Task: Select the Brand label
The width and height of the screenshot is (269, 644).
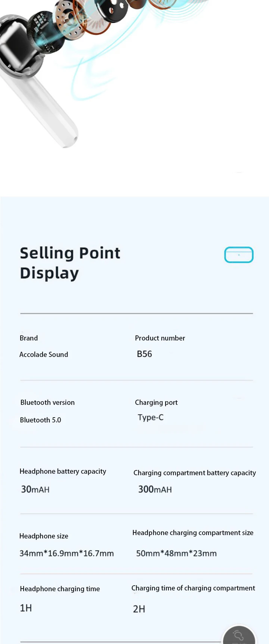Action: 29,338
